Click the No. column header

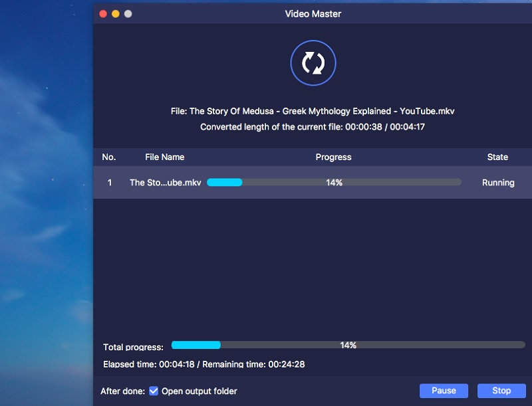(x=109, y=157)
